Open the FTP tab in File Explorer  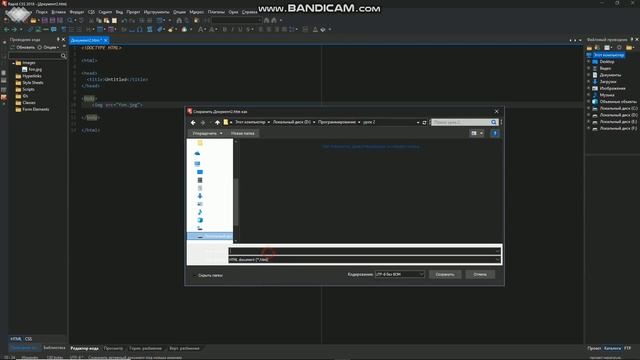tap(627, 348)
